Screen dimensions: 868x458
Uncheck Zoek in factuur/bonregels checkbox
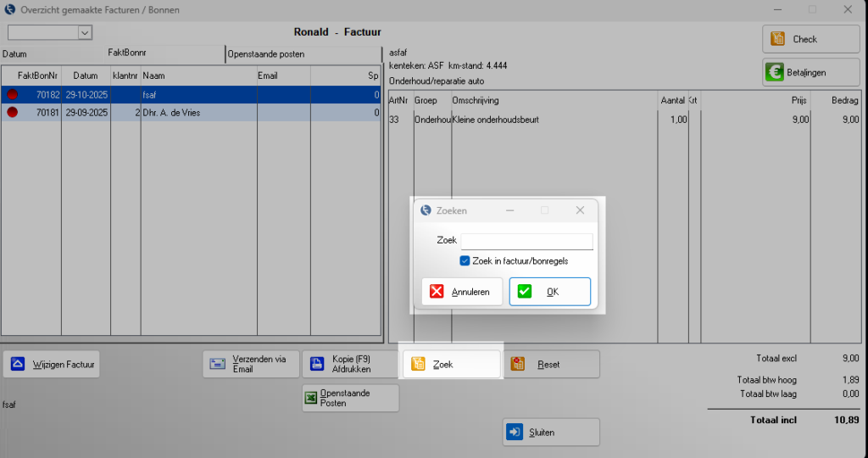tap(465, 260)
